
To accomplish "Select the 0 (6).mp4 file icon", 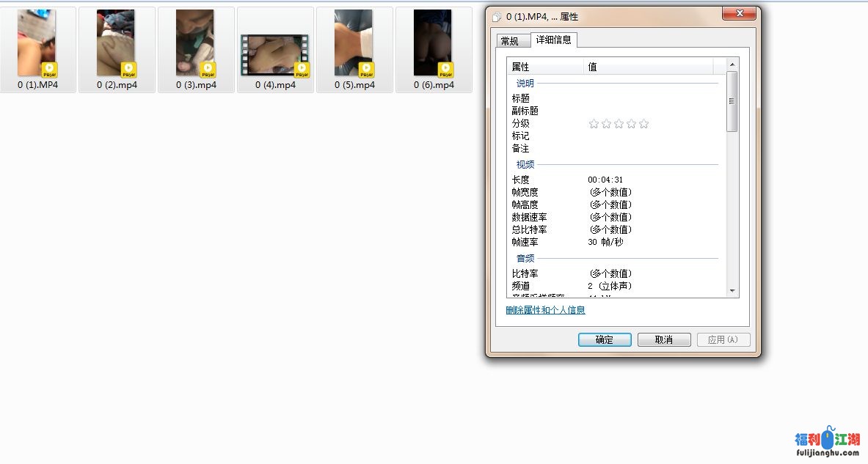I will (434, 44).
